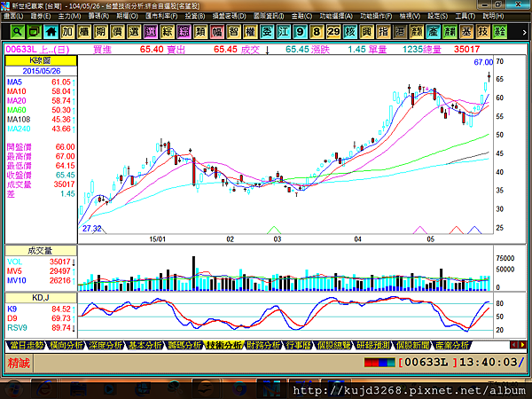Switch to the 產業分析 tab

(452, 346)
